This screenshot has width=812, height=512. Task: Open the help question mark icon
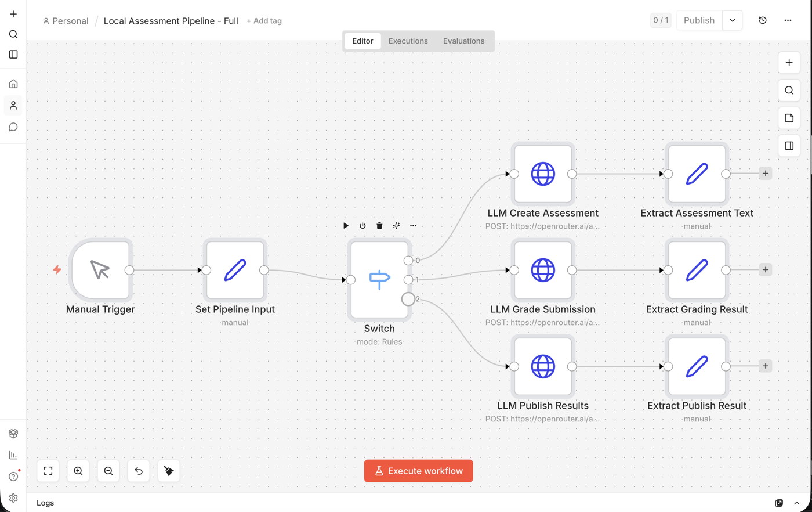13,477
